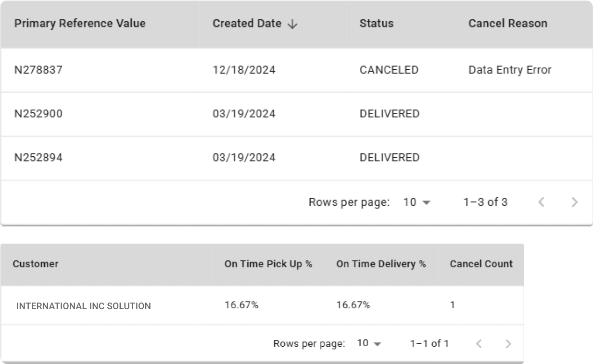Select shipment row N278837
This screenshot has width=593, height=364.
[38, 70]
